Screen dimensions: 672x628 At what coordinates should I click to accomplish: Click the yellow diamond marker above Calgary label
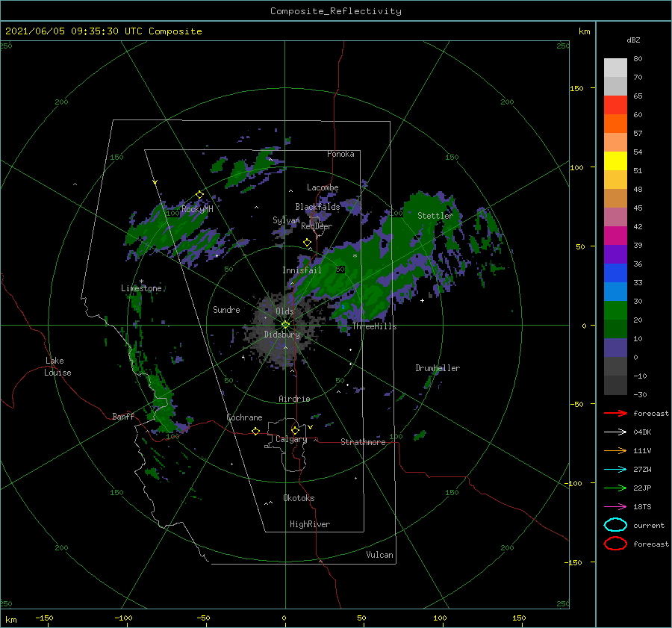coord(295,430)
